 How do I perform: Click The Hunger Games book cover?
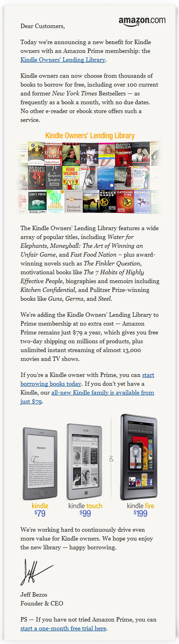[x=106, y=201]
